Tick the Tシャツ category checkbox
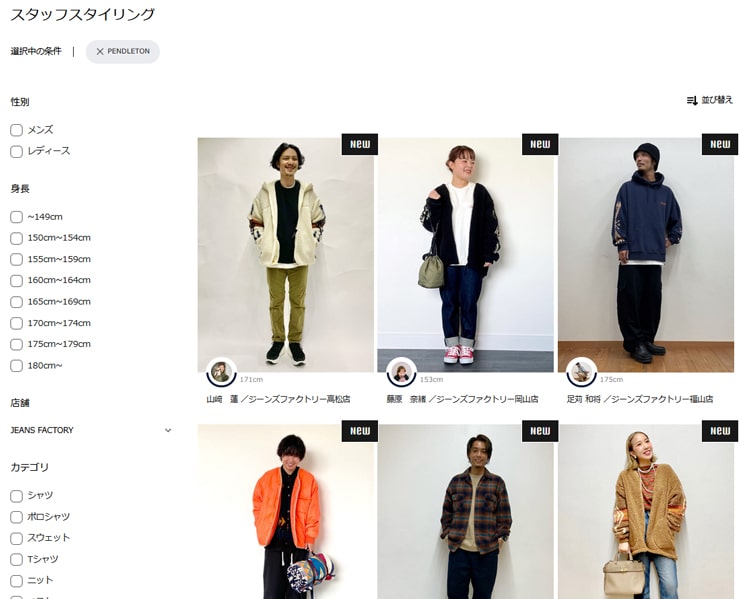 pos(16,559)
